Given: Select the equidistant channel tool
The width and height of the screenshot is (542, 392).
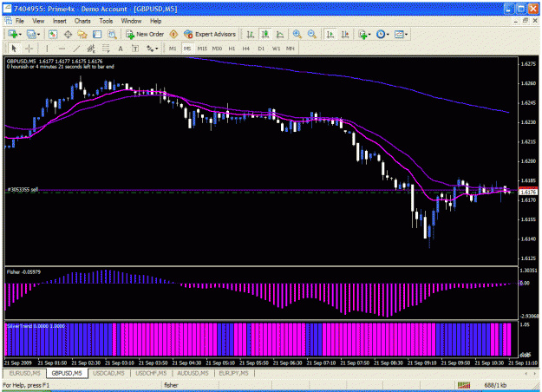Looking at the screenshot, I should click(x=91, y=49).
